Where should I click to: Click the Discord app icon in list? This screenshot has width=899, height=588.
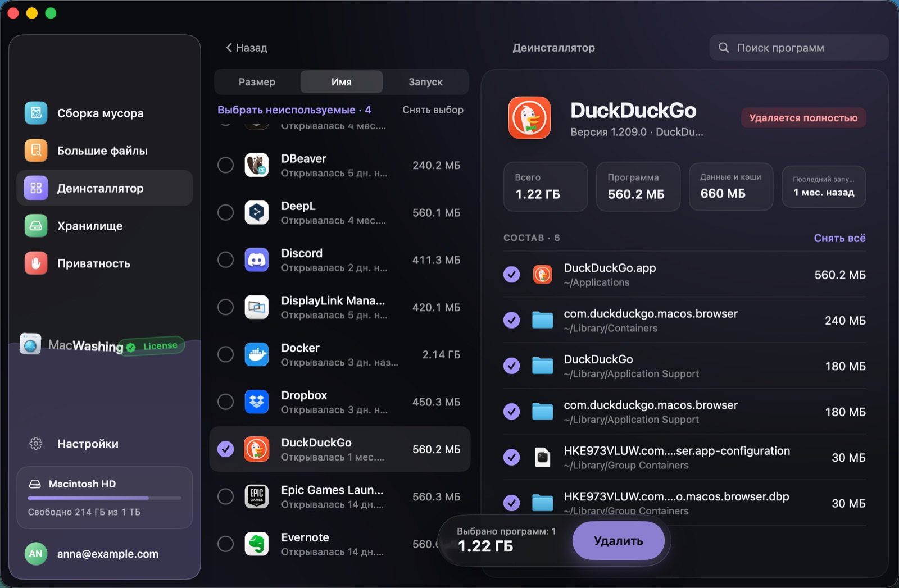pyautogui.click(x=257, y=260)
